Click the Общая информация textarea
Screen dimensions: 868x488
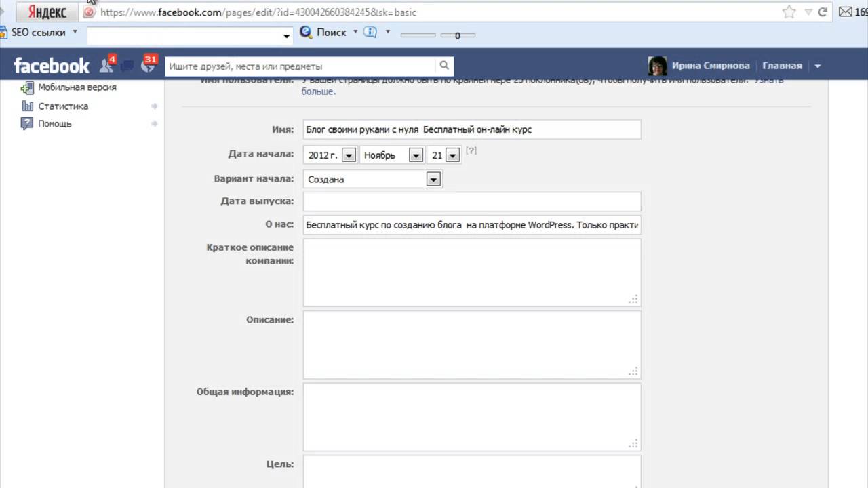click(472, 417)
